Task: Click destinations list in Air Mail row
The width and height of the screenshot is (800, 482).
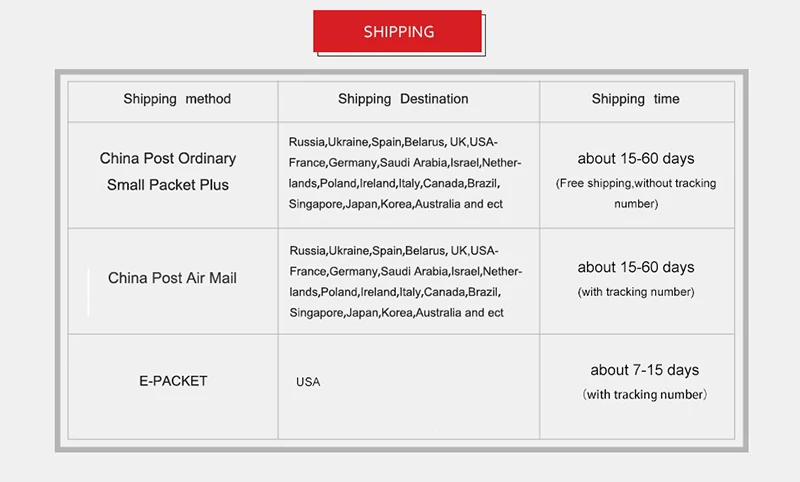Action: coord(405,281)
